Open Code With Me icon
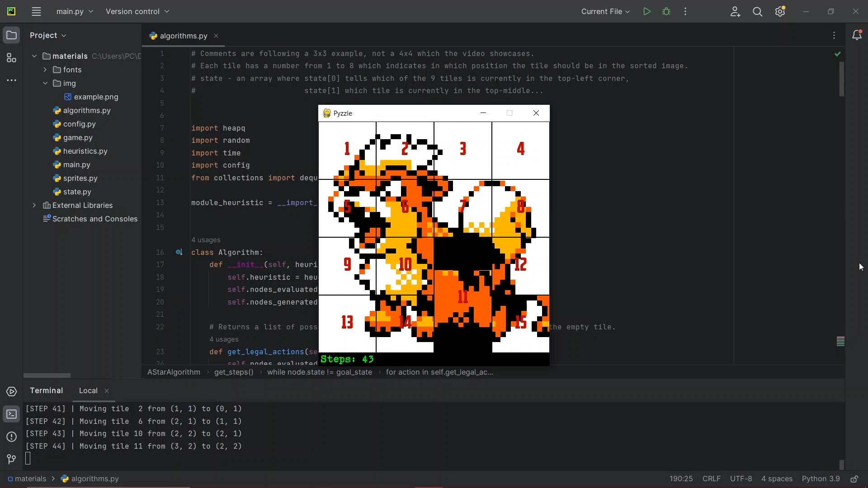 pyautogui.click(x=736, y=12)
